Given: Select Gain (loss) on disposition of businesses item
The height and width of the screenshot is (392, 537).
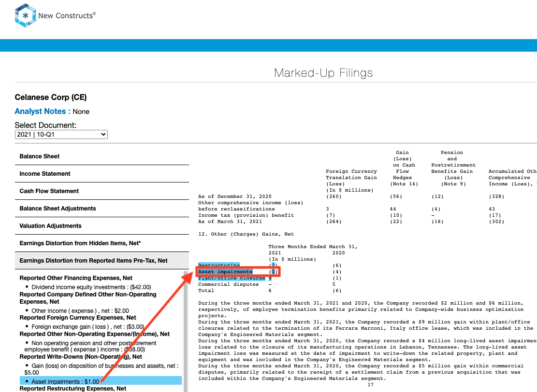Looking at the screenshot, I should 102,369.
